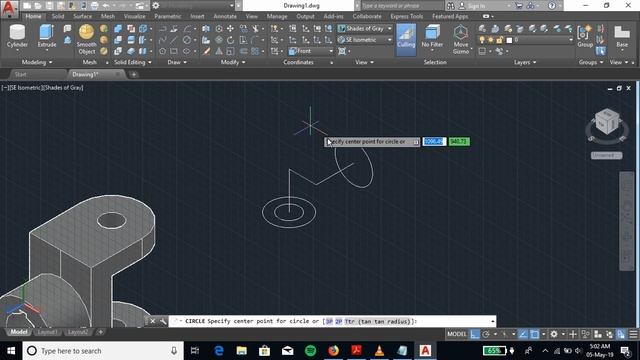Click the command line input field

pyautogui.click(x=332, y=321)
